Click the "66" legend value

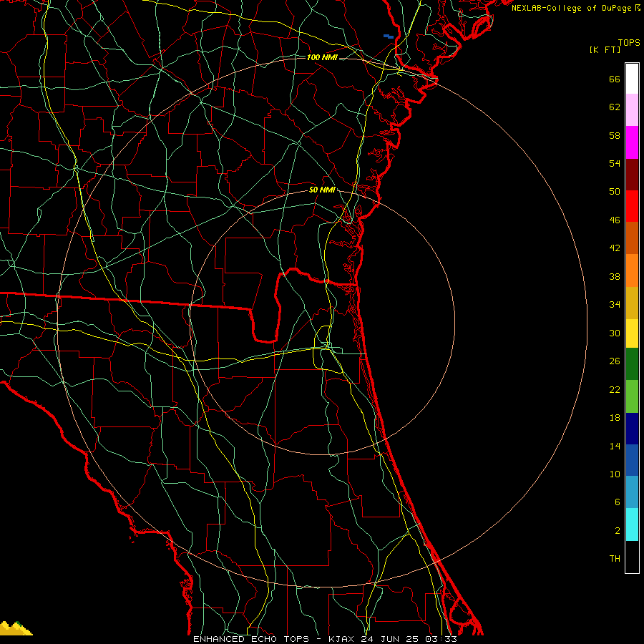[615, 79]
